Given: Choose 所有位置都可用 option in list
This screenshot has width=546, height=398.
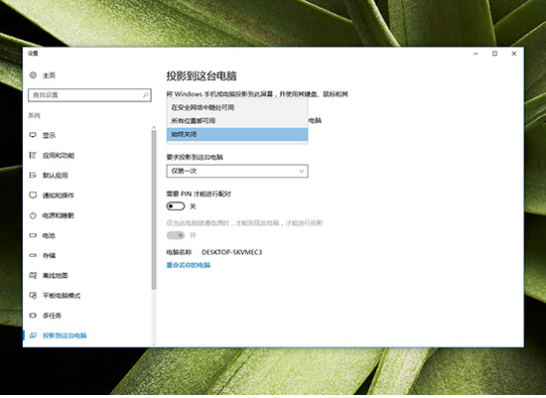Looking at the screenshot, I should tap(237, 121).
